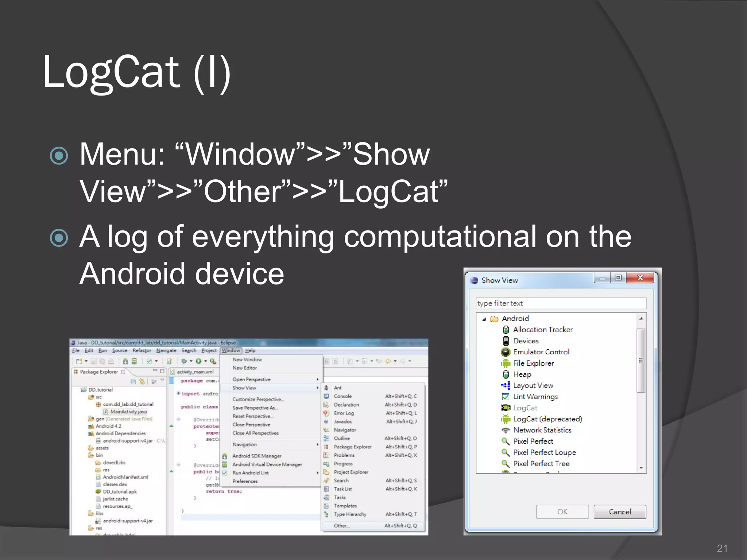The width and height of the screenshot is (747, 560).
Task: Click the link-with-editor icon in Package Explorer
Action: (x=142, y=381)
